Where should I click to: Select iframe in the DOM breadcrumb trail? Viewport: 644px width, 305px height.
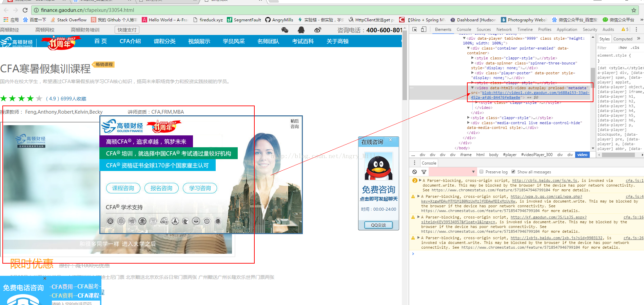point(466,155)
